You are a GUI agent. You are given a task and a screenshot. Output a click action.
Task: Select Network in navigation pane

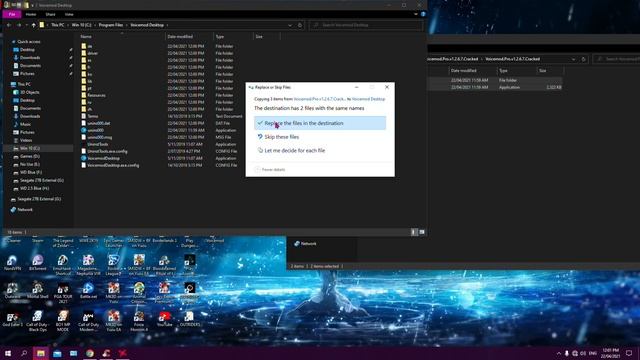(x=24, y=209)
